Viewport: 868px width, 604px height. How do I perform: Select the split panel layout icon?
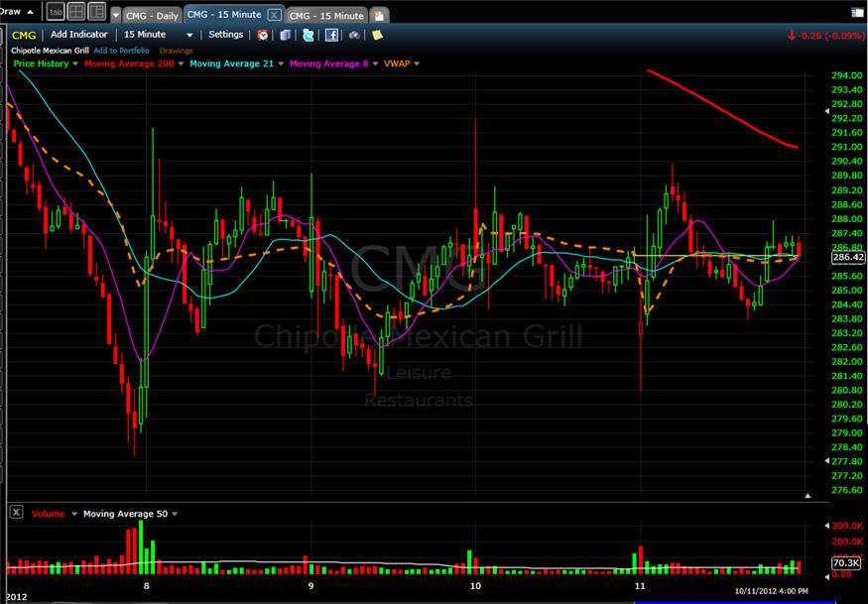(97, 12)
